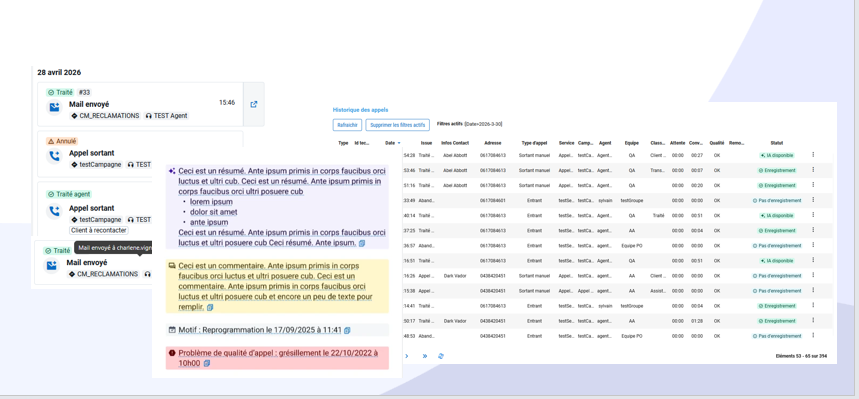
Task: Copy the summary text with its copy icon
Action: click(x=362, y=242)
